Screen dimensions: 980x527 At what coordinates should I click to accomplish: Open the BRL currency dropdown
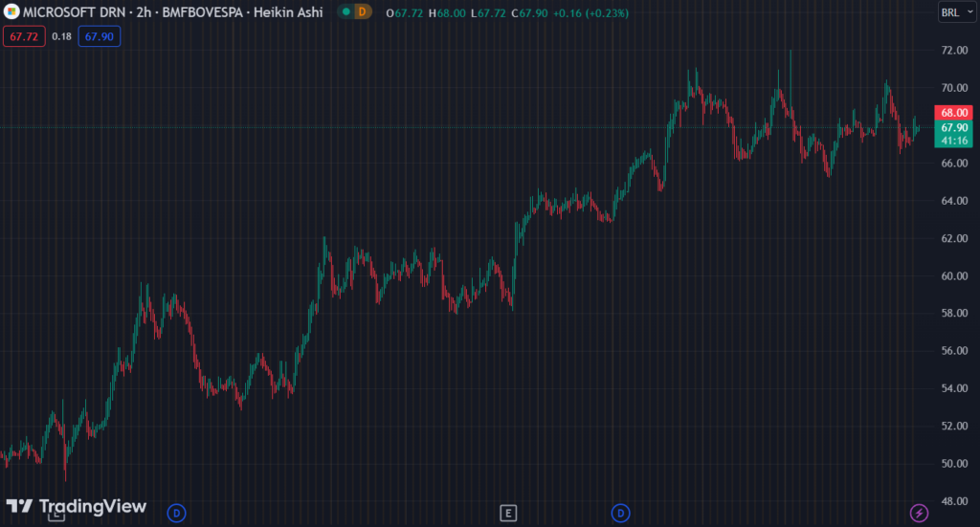(x=957, y=12)
